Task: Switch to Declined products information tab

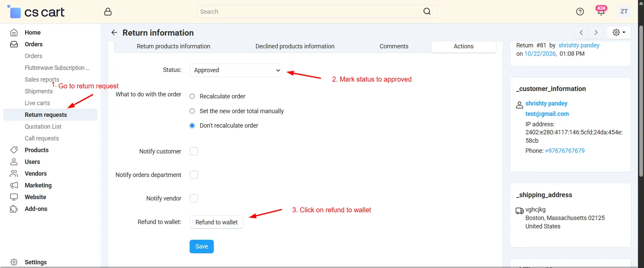Action: point(295,46)
